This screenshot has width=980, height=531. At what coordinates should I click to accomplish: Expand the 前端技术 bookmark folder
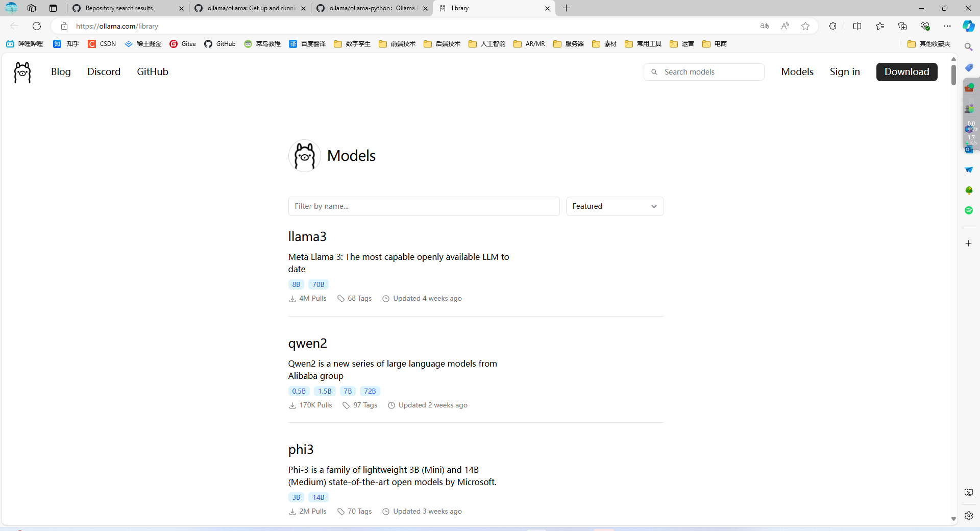[x=397, y=44]
